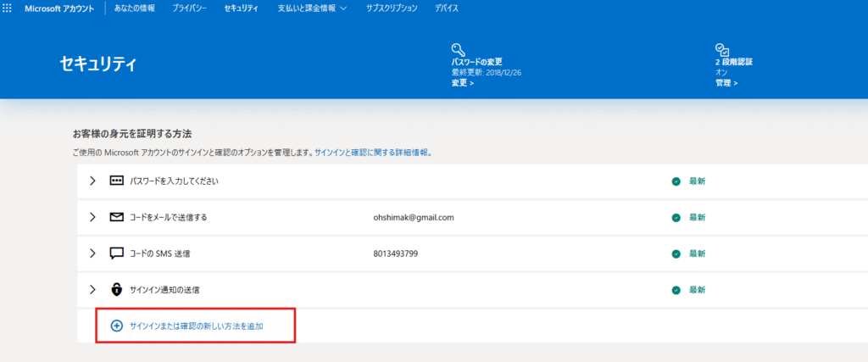Image resolution: width=868 pixels, height=362 pixels.
Task: Click 管理 > under 2 段階認証
Action: [726, 83]
